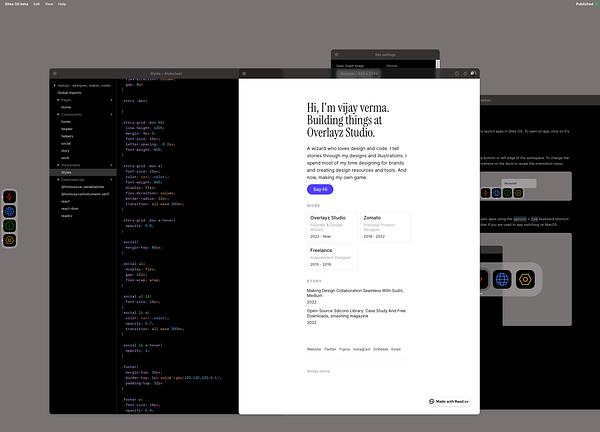Viewport: 600px width, 432px height.
Task: Open the green info dock app
Action: point(10,226)
